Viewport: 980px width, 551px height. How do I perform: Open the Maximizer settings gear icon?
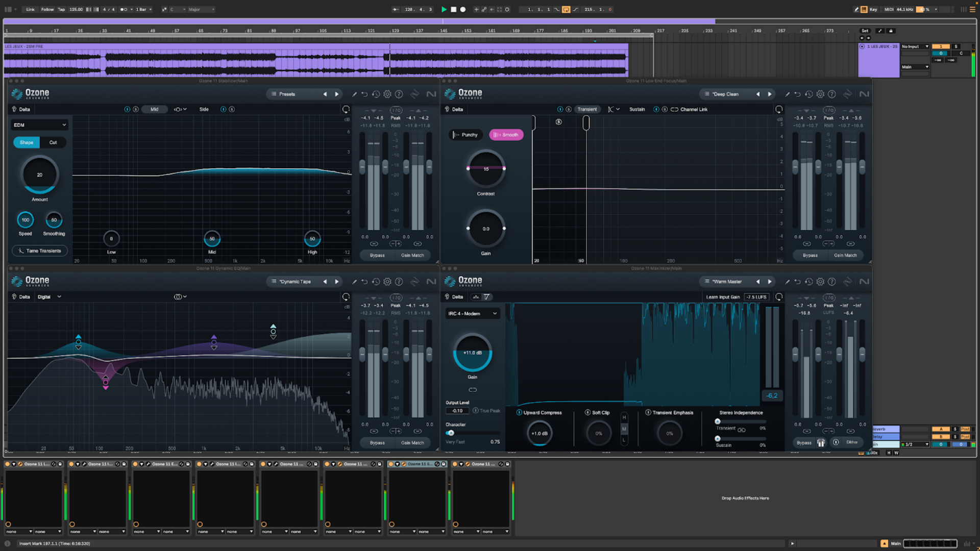(820, 281)
